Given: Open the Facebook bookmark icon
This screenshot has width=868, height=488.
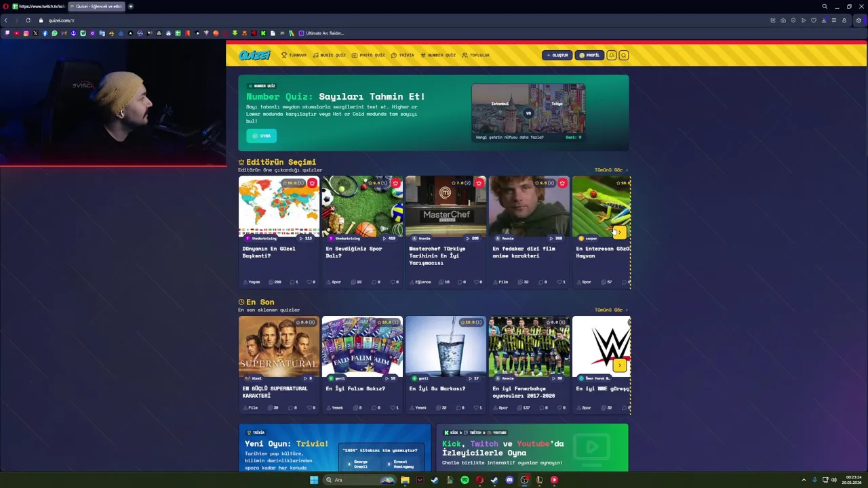Looking at the screenshot, I should pos(45,33).
